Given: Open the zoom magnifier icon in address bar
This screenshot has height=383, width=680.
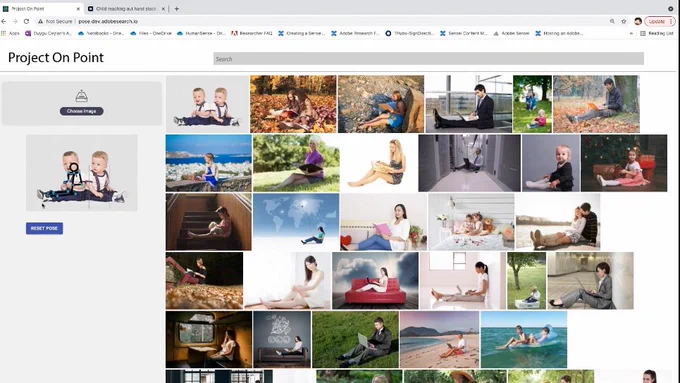Looking at the screenshot, I should coord(612,21).
